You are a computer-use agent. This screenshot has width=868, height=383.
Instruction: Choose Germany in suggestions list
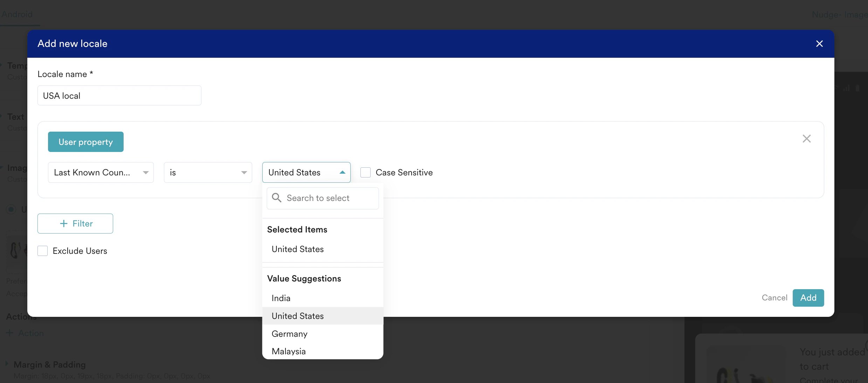pyautogui.click(x=289, y=334)
